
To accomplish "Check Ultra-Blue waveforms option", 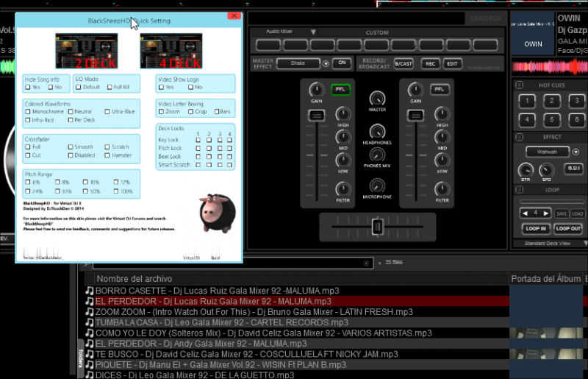I will (107, 112).
